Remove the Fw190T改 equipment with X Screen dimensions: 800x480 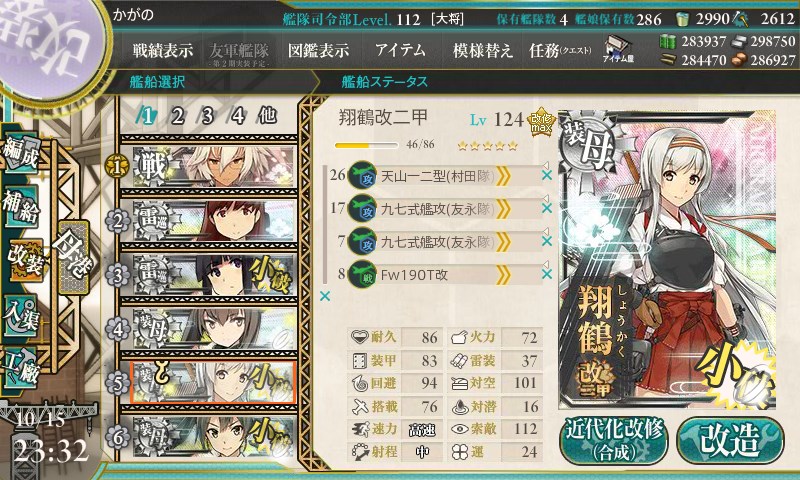pos(547,274)
